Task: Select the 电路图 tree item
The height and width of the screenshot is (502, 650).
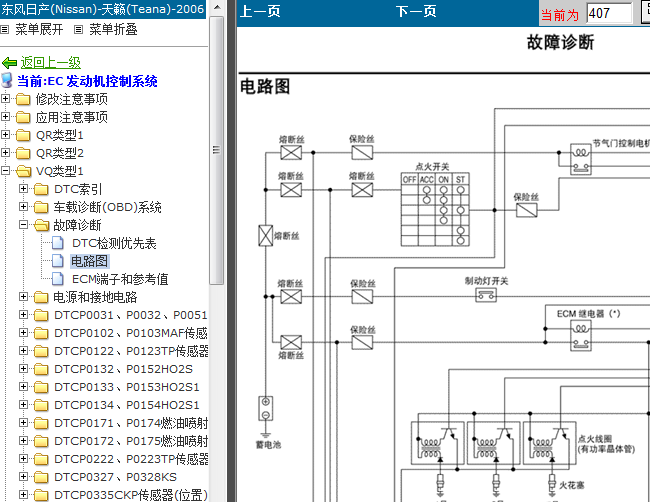Action: point(90,261)
